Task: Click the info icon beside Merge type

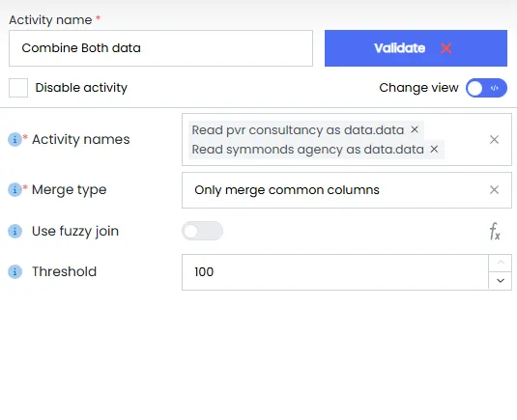Action: click(x=14, y=190)
